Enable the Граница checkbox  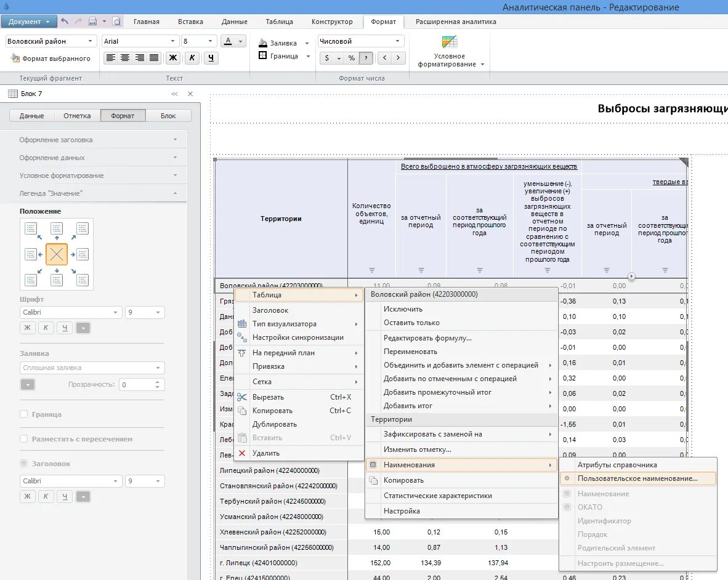[x=24, y=414]
